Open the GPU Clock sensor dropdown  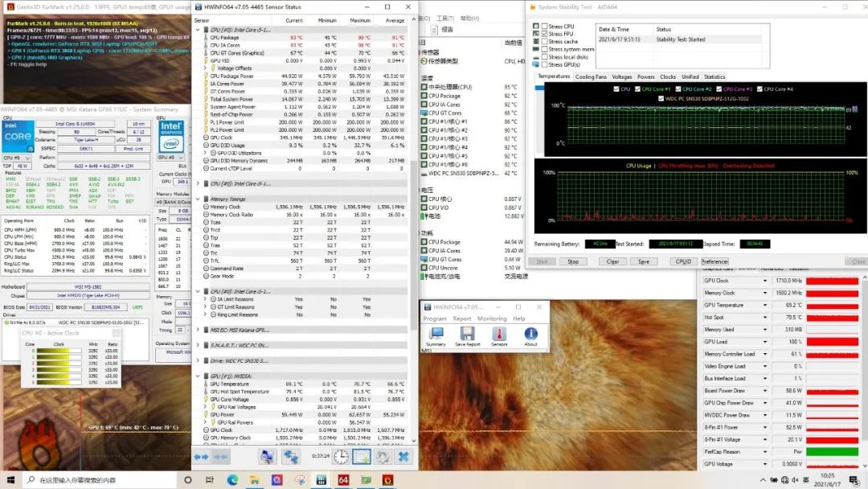click(x=765, y=281)
